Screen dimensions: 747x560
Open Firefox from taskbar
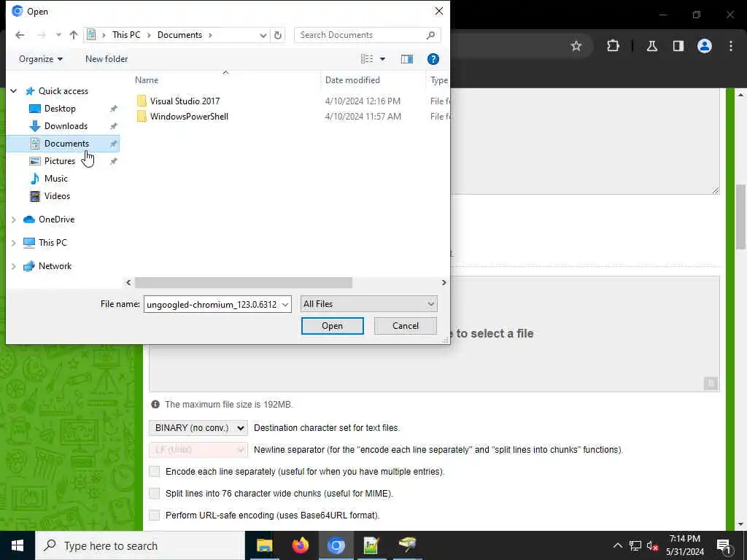pos(300,545)
